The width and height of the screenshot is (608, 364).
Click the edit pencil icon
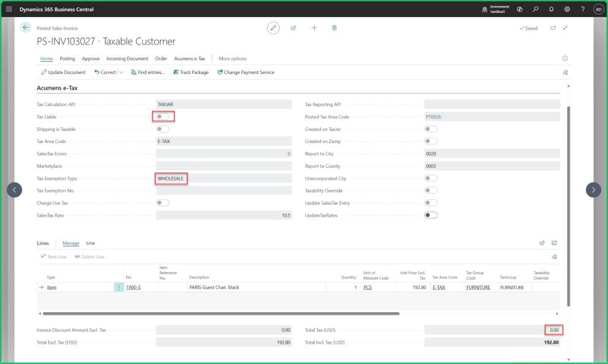tap(273, 28)
